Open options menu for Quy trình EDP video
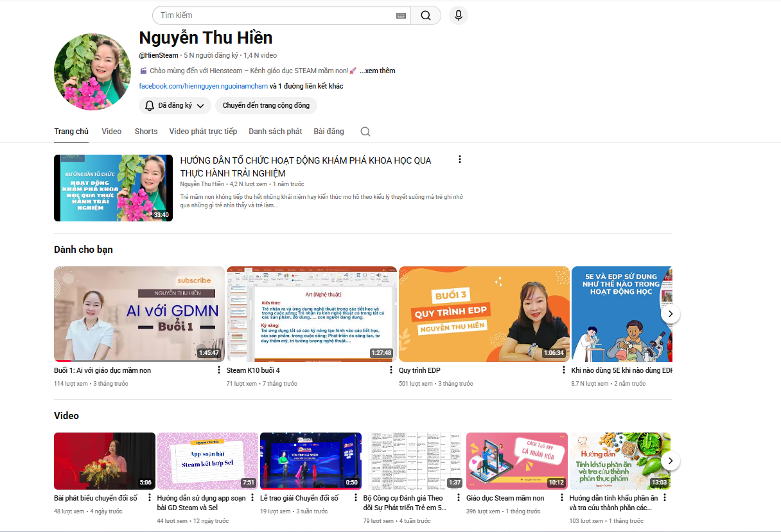 pos(563,370)
